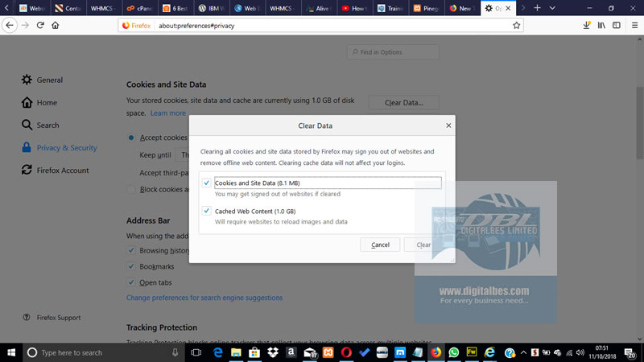Open the home page via house icon
Image resolution: width=644 pixels, height=362 pixels.
[55, 26]
